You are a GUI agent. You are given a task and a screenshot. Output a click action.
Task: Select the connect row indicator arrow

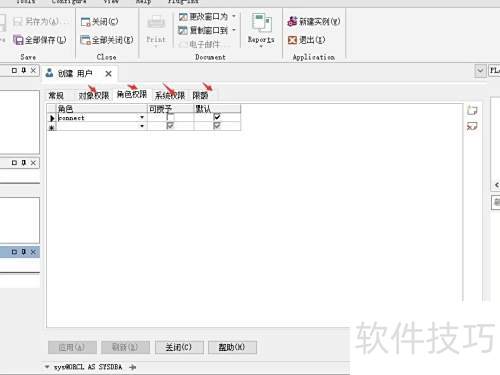(52, 118)
